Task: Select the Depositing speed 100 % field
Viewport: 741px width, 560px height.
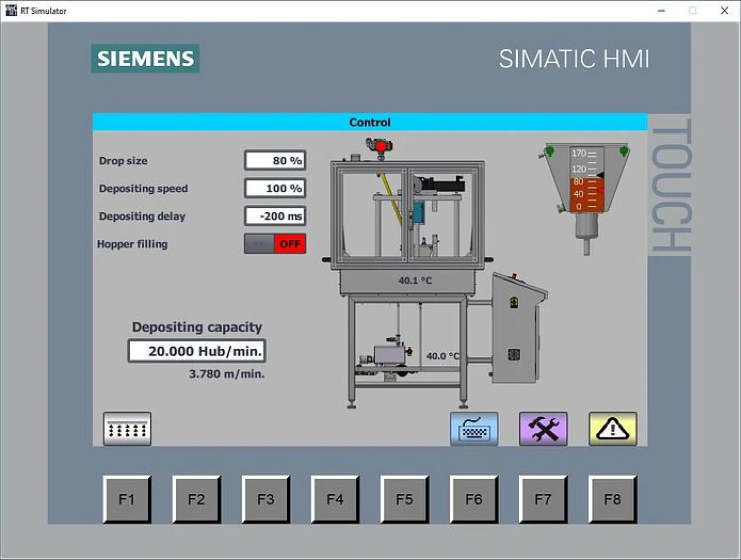Action: pos(275,188)
